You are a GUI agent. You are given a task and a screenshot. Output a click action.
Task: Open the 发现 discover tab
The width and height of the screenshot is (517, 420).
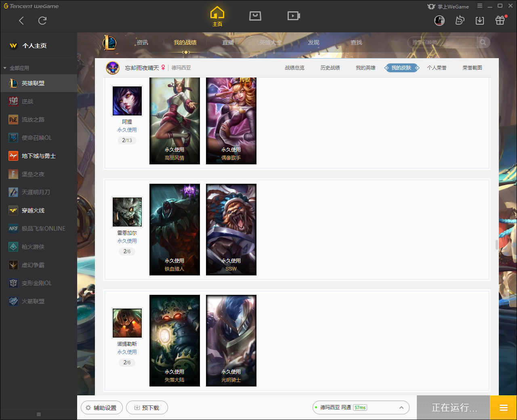pos(313,42)
